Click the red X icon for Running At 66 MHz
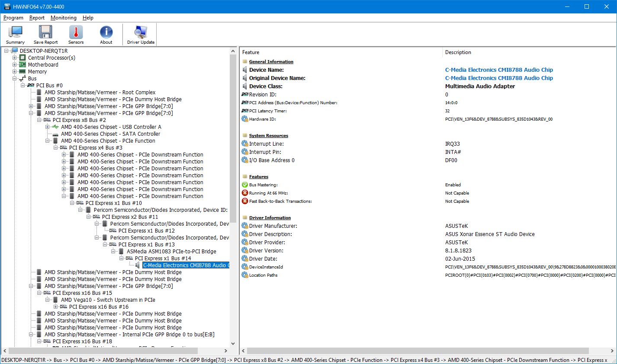This screenshot has height=364, width=617. click(245, 193)
